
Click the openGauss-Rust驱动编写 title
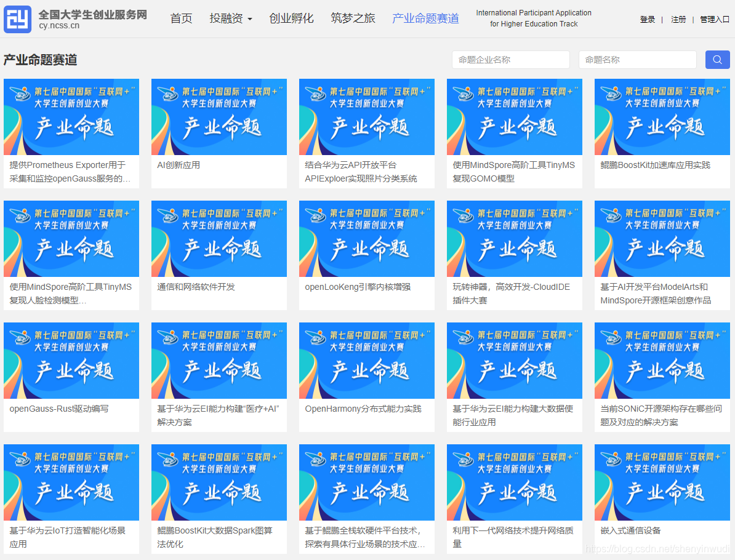(x=59, y=409)
